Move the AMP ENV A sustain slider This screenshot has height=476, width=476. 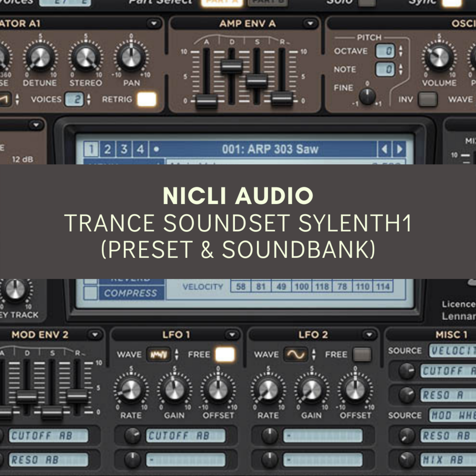[x=257, y=81]
